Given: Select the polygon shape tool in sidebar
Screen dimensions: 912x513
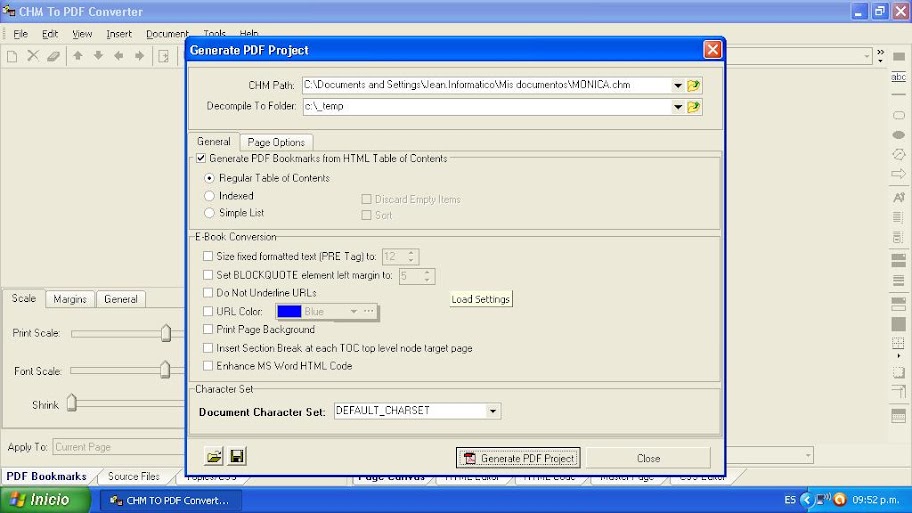Looking at the screenshot, I should (899, 155).
